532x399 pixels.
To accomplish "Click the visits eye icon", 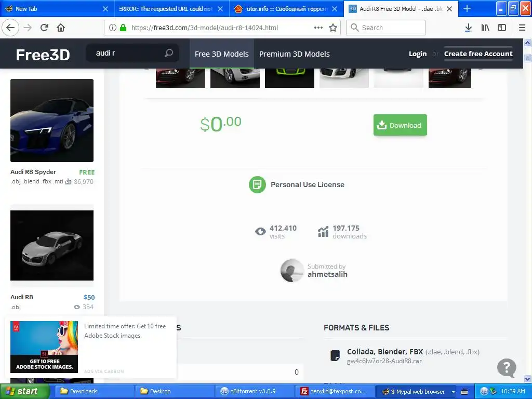I will [x=260, y=232].
